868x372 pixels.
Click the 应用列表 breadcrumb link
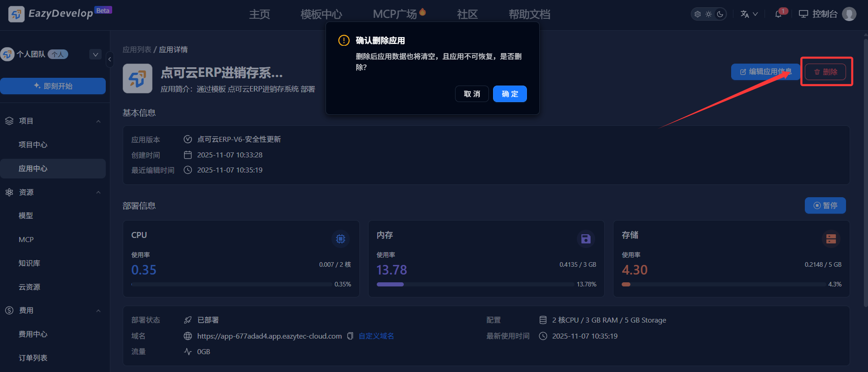pos(137,49)
